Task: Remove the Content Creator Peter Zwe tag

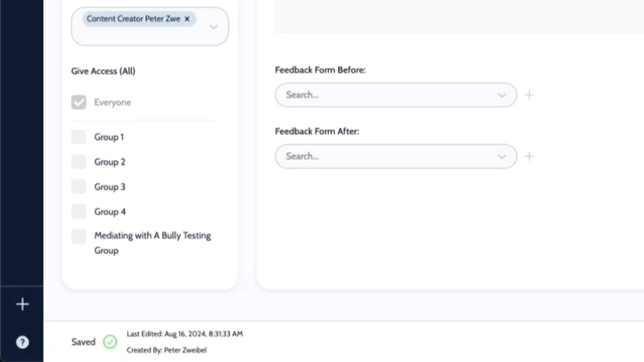Action: 187,19
